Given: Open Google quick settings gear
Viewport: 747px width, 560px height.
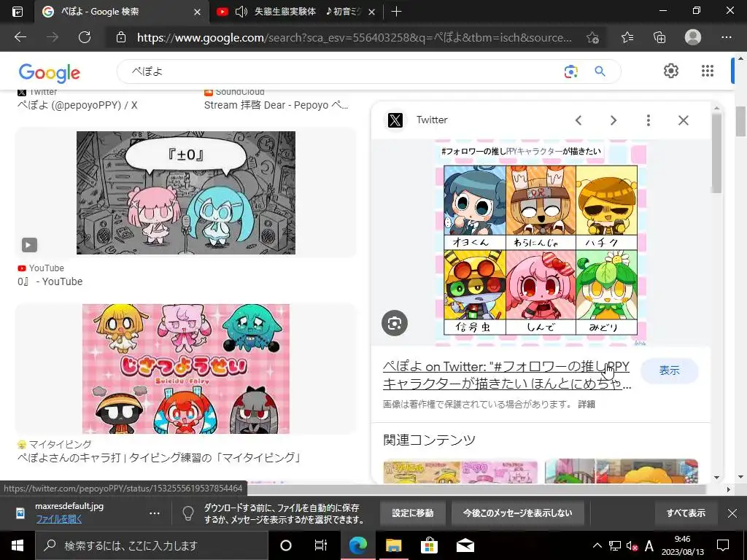Looking at the screenshot, I should tap(671, 71).
